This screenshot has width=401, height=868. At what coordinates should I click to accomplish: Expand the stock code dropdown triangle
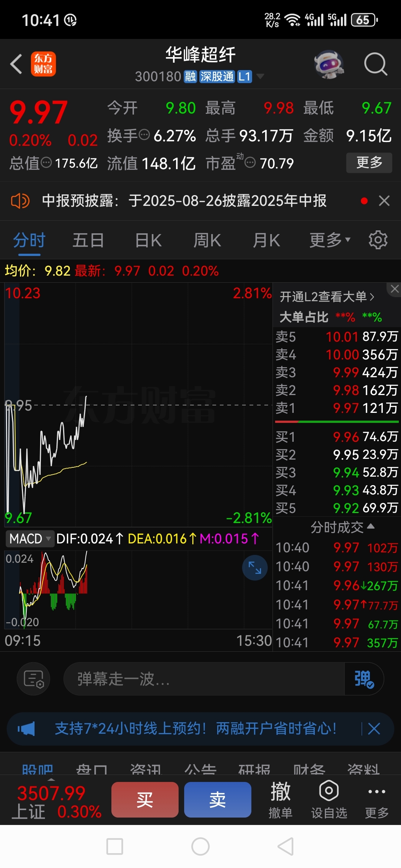pos(260,76)
